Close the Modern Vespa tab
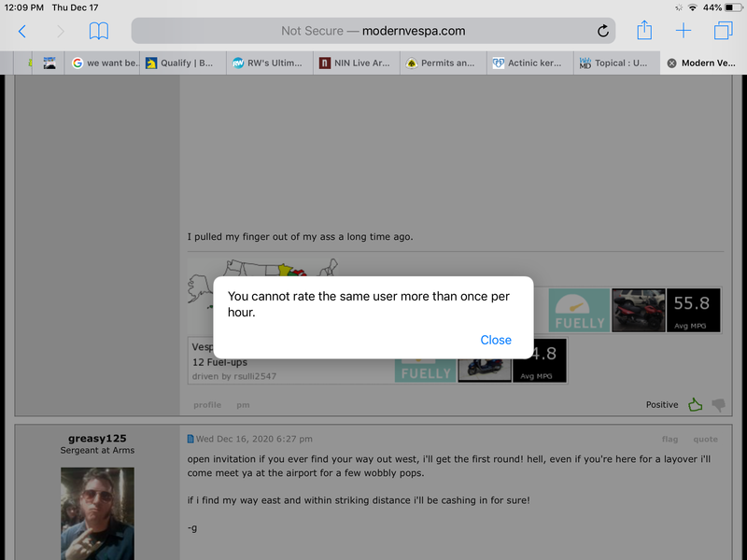The image size is (747, 560). pos(671,63)
